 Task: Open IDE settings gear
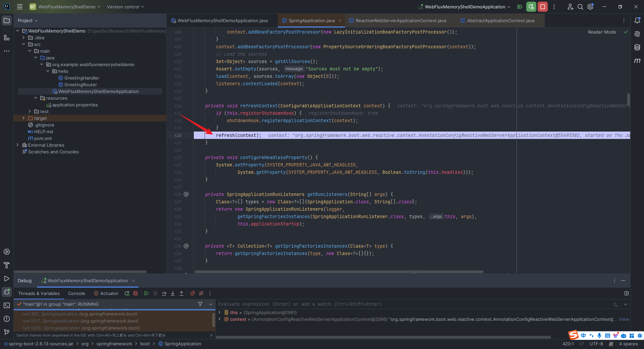(x=590, y=7)
